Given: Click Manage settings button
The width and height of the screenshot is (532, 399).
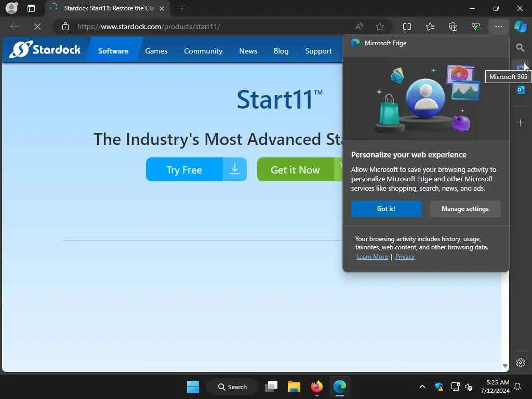Looking at the screenshot, I should tap(465, 209).
